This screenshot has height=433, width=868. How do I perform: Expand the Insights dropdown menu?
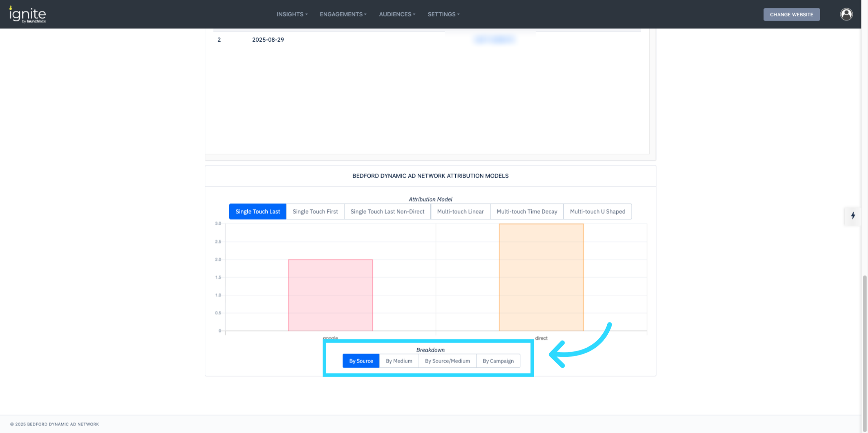pyautogui.click(x=292, y=14)
